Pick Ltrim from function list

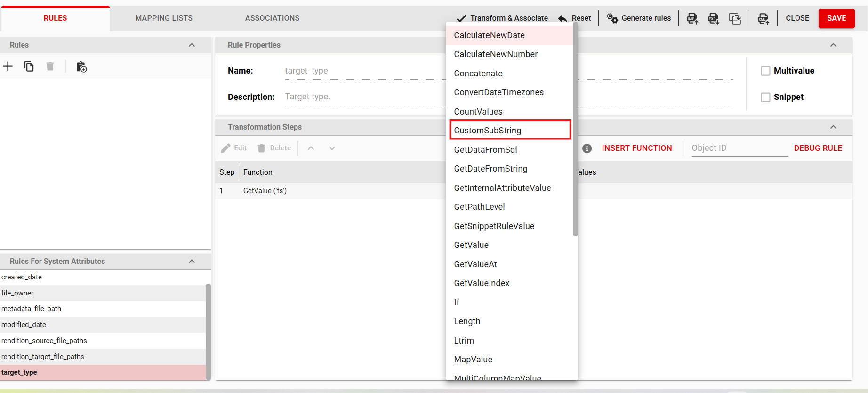[509, 341]
